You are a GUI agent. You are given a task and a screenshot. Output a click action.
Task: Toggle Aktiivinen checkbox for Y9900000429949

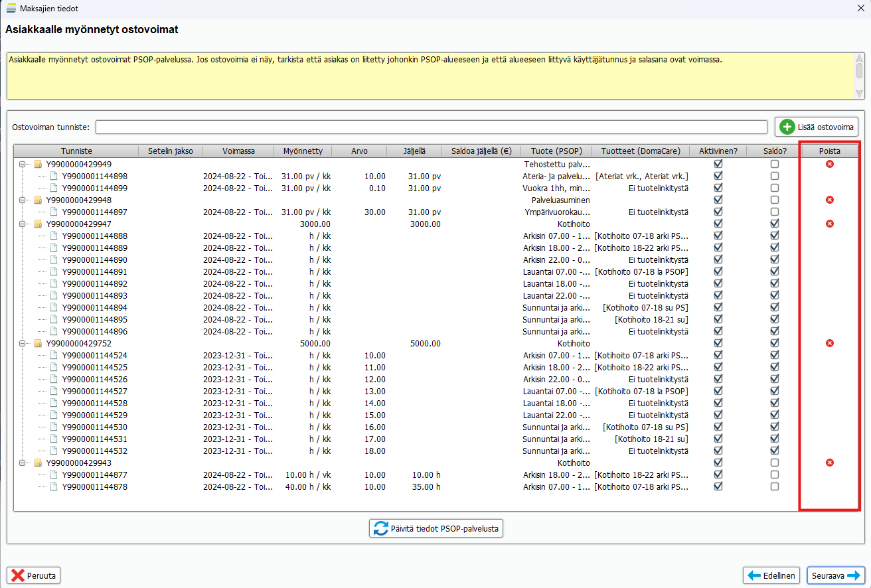718,164
